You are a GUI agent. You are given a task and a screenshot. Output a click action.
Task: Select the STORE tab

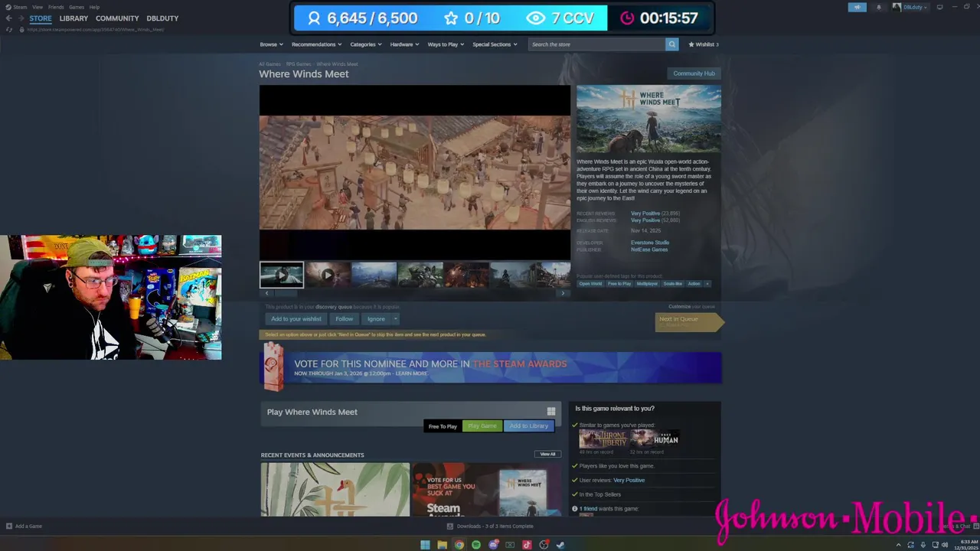point(41,18)
